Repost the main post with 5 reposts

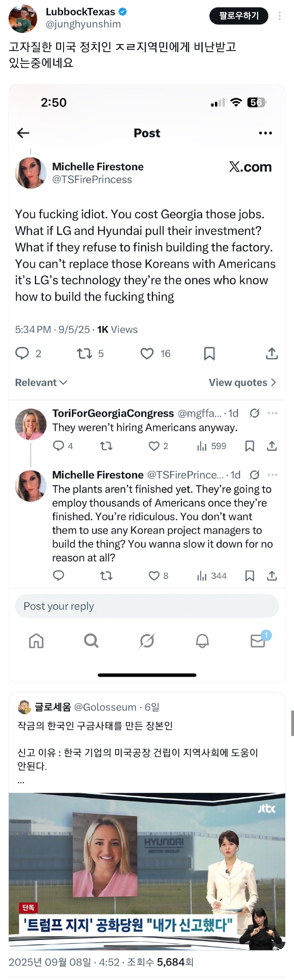(85, 354)
